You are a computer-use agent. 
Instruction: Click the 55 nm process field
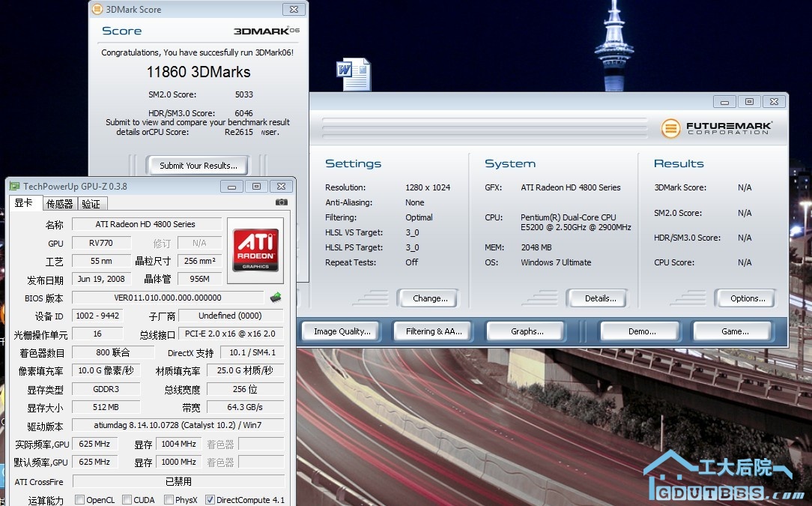[x=102, y=261]
